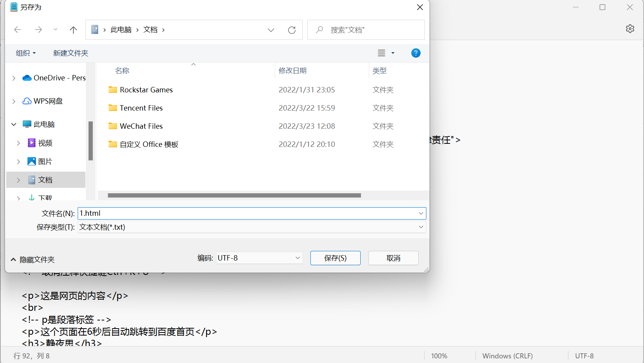Click the 另存为 dialog title notepad icon

[x=14, y=7]
